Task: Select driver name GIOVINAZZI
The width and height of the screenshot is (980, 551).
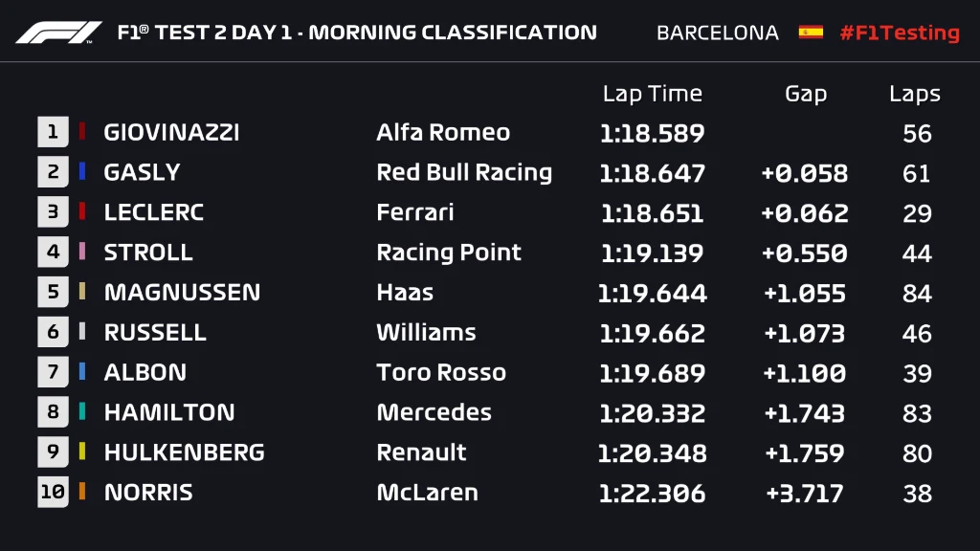Action: (x=171, y=132)
